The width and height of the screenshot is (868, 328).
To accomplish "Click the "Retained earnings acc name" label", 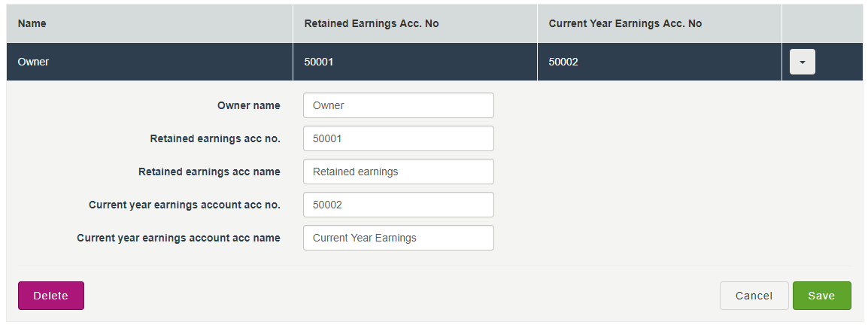I will pos(209,172).
